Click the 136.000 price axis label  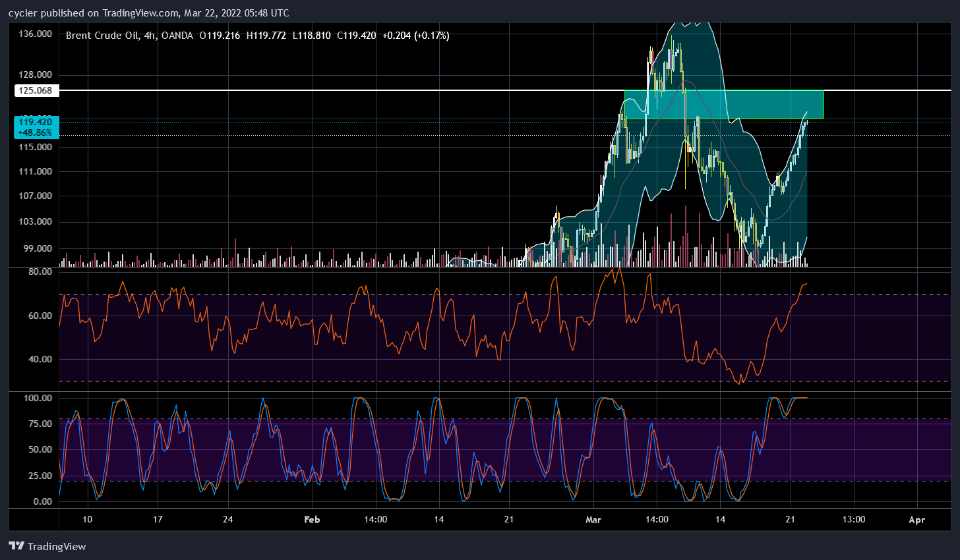point(35,34)
